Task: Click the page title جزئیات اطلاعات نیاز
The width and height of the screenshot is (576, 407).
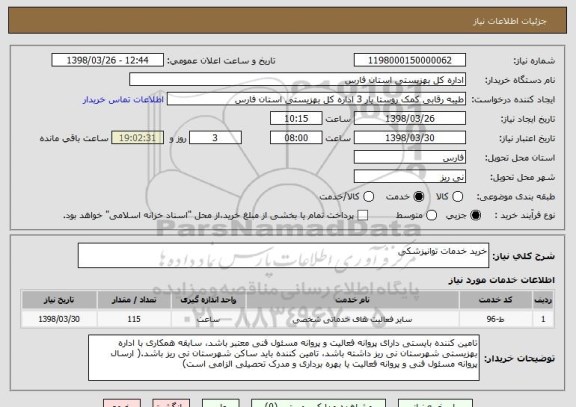Action: tap(510, 21)
